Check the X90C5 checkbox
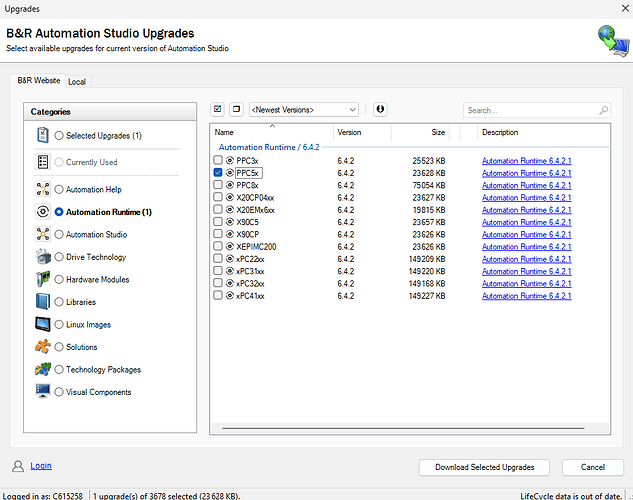This screenshot has width=633, height=500. coord(218,222)
